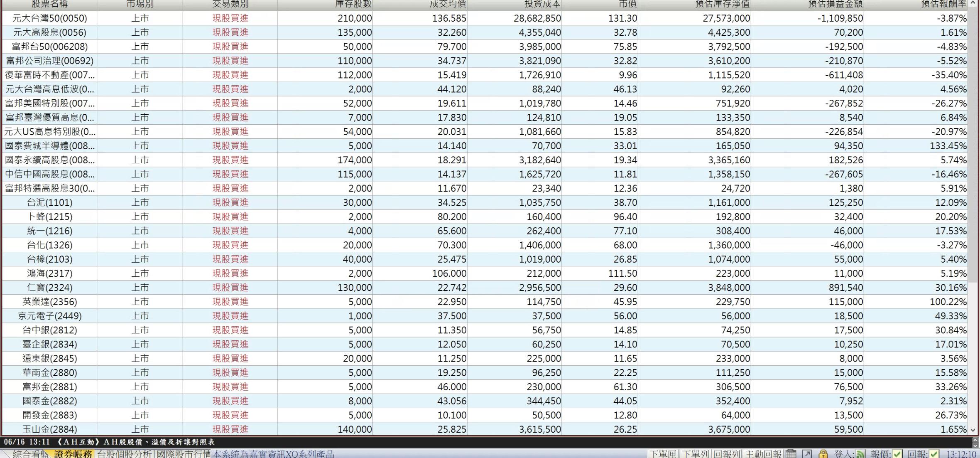
Task: Click the pop-out arrow icon
Action: pyautogui.click(x=806, y=454)
